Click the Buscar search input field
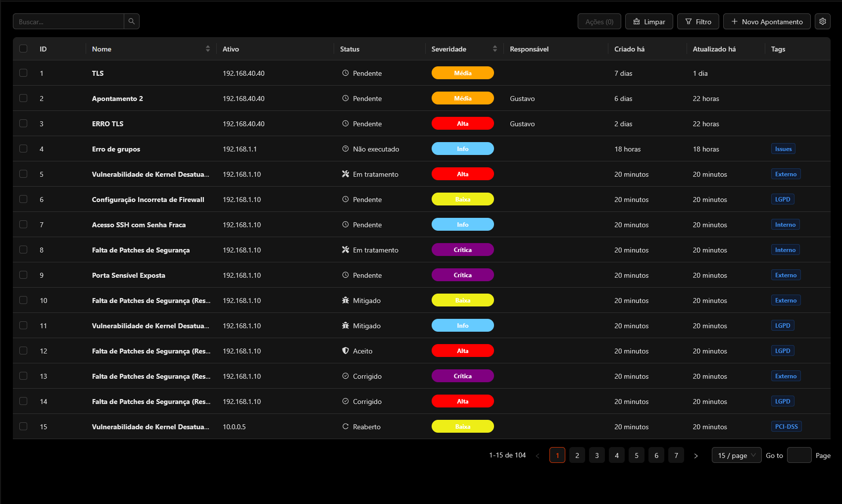 [68, 21]
